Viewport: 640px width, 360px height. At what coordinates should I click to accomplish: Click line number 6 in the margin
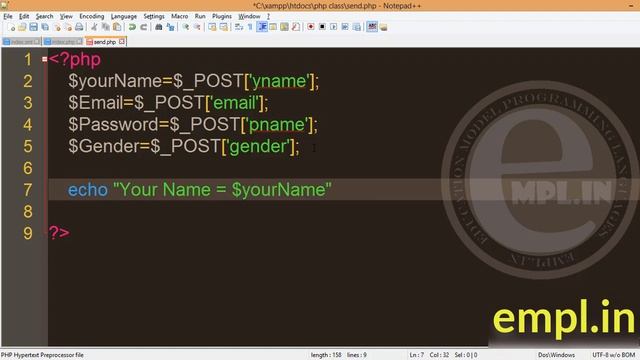(x=28, y=168)
